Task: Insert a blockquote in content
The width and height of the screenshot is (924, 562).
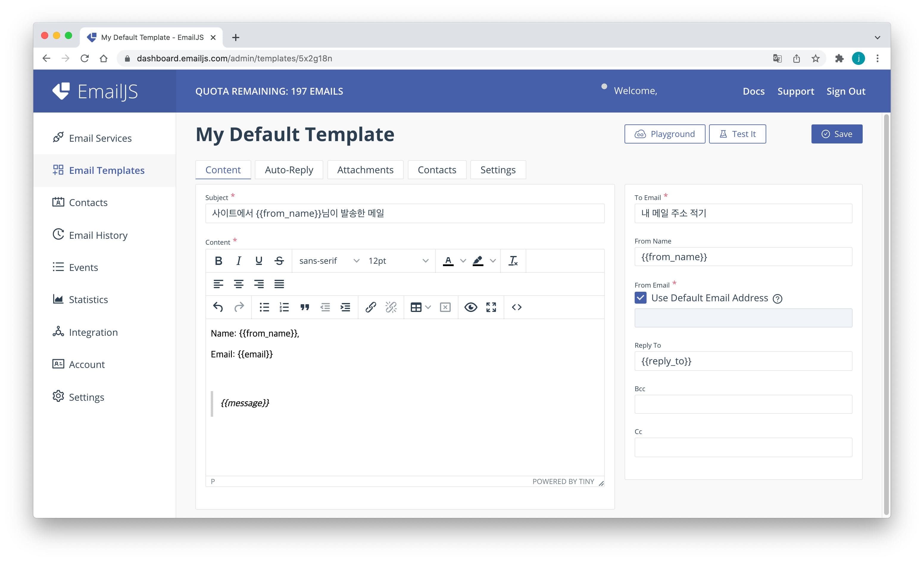Action: click(x=305, y=307)
